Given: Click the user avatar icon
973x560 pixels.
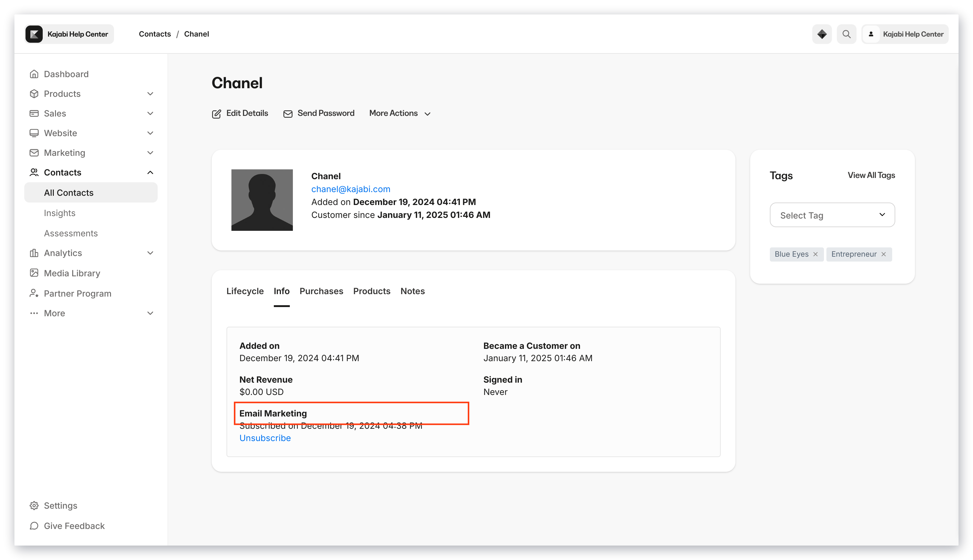Looking at the screenshot, I should (871, 34).
